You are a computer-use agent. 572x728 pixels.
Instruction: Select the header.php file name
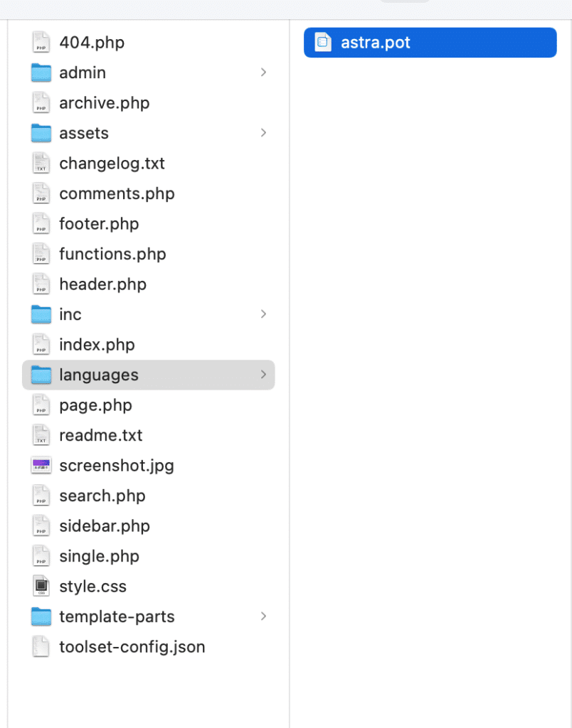pyautogui.click(x=102, y=284)
